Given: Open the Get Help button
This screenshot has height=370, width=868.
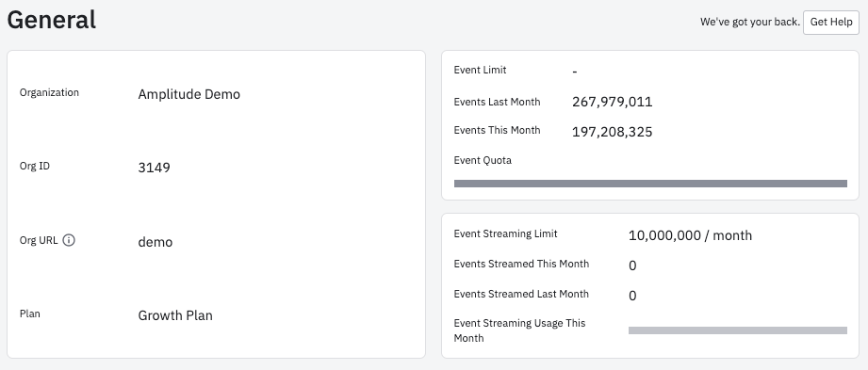Looking at the screenshot, I should 831,22.
